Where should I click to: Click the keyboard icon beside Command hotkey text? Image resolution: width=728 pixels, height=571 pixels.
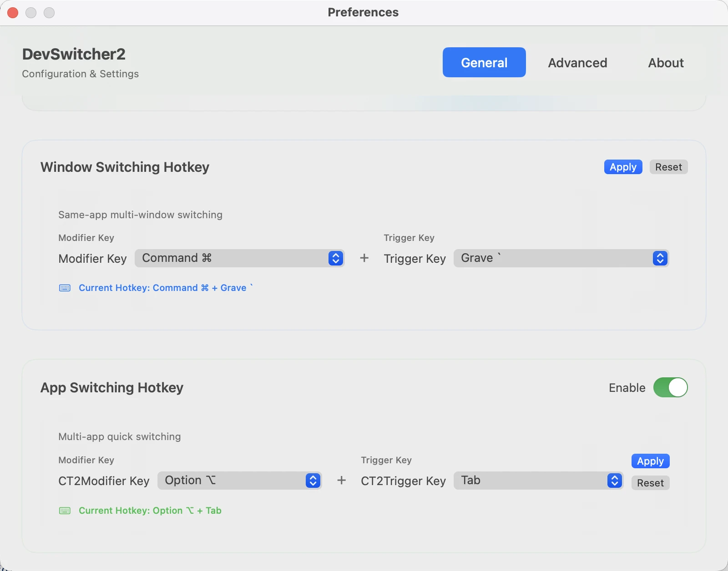65,287
